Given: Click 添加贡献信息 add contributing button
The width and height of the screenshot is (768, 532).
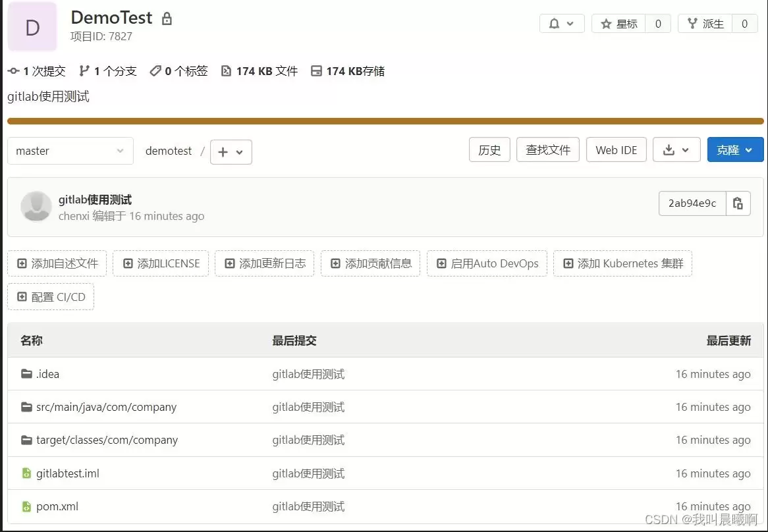Looking at the screenshot, I should tap(370, 263).
